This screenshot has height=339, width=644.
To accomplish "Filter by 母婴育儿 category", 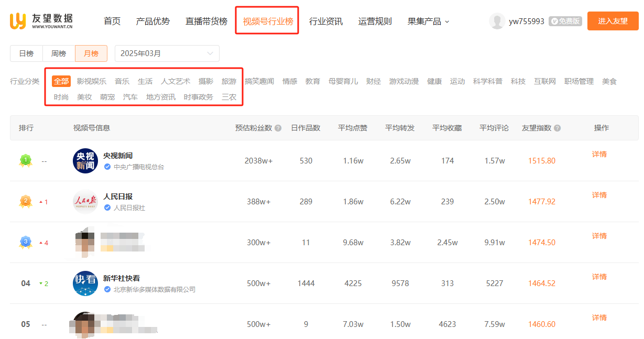I will 343,81.
